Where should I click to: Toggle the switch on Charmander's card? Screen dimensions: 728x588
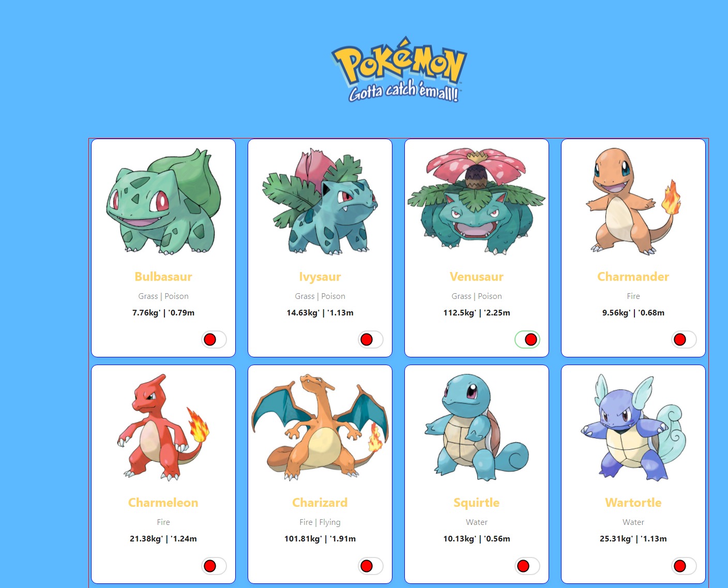684,340
